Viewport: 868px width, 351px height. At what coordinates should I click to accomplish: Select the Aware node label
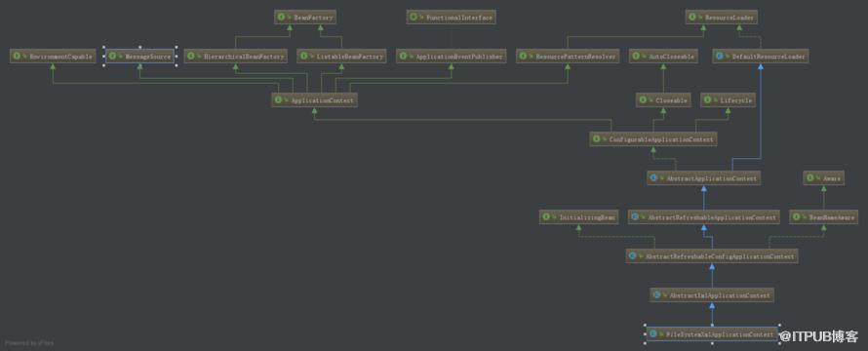coord(832,178)
